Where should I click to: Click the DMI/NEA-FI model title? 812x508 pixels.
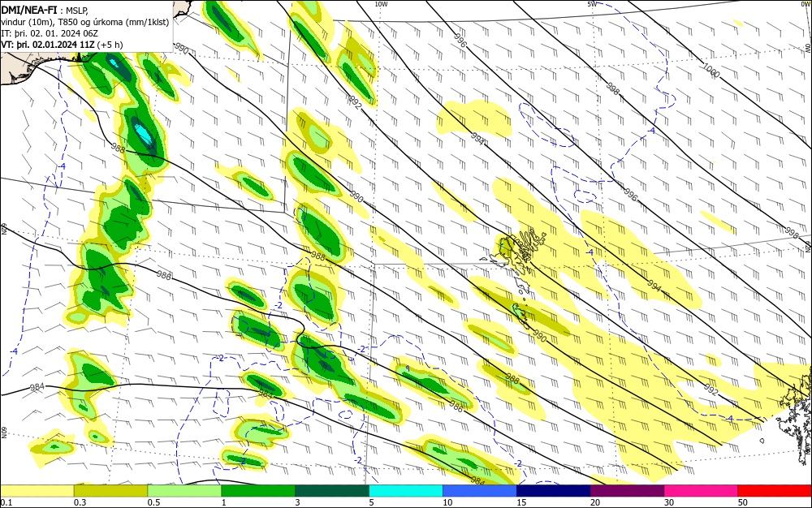coord(29,10)
